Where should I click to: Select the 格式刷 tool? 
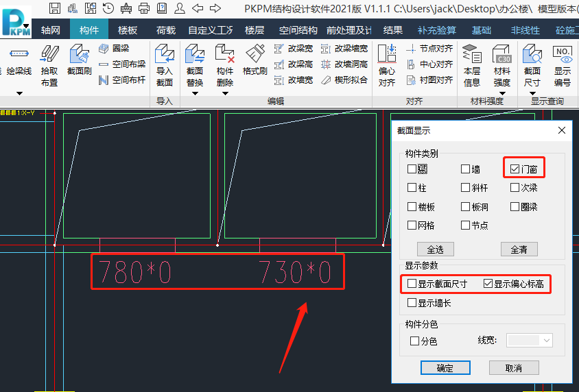[x=255, y=60]
